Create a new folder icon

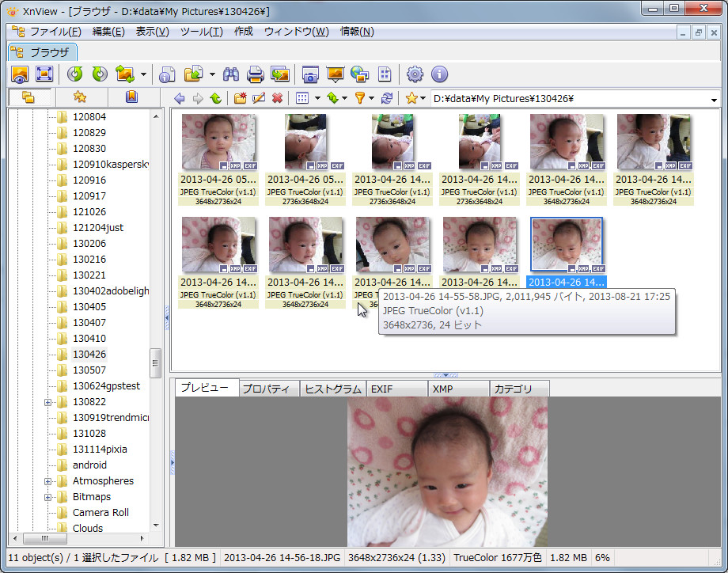(x=239, y=97)
